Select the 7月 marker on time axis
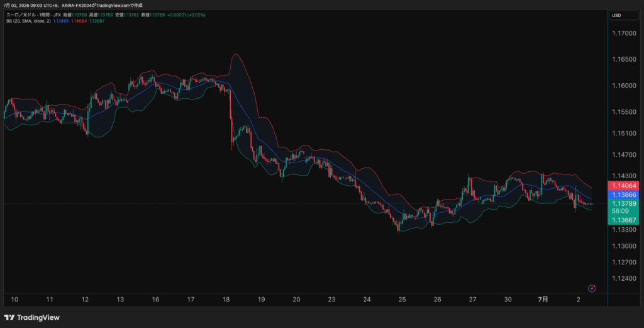This screenshot has height=328, width=644. pos(543,300)
